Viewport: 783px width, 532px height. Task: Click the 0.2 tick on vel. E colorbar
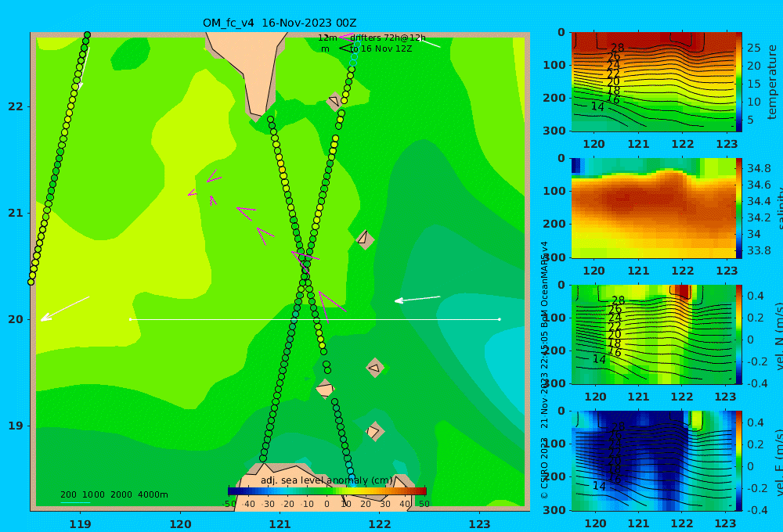coord(756,444)
